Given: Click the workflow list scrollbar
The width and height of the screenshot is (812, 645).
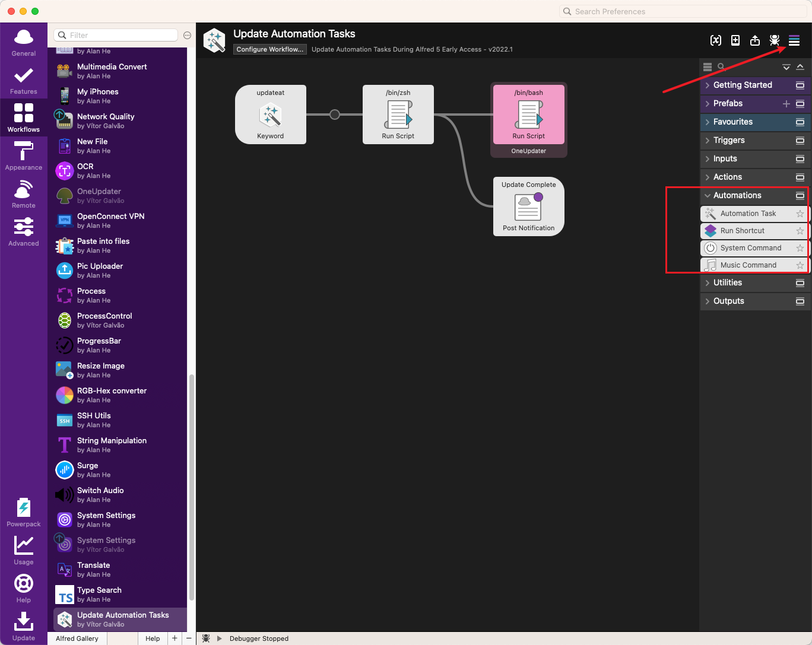Looking at the screenshot, I should (x=191, y=487).
